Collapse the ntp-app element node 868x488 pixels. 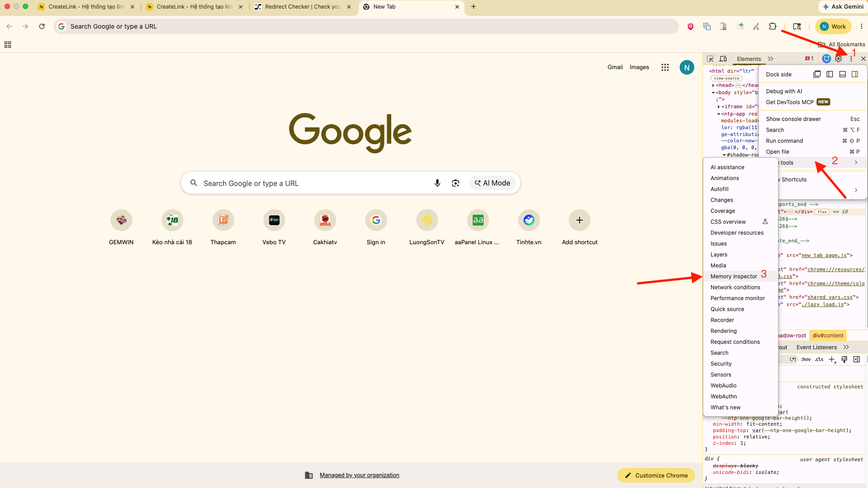pos(719,114)
